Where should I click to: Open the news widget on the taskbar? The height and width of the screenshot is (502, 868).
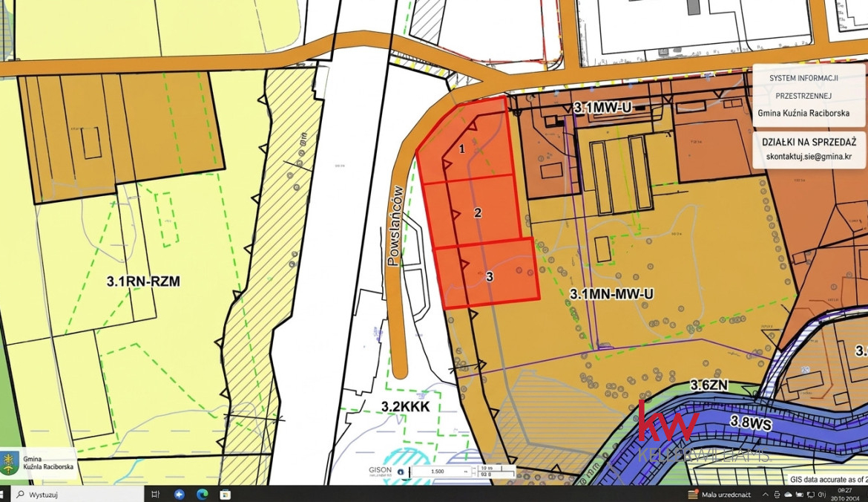[x=720, y=495]
